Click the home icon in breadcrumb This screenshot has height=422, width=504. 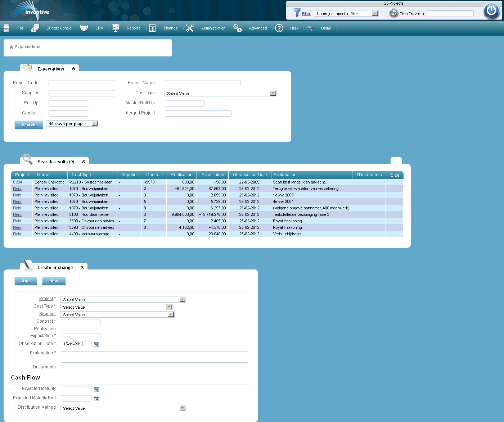tap(11, 47)
